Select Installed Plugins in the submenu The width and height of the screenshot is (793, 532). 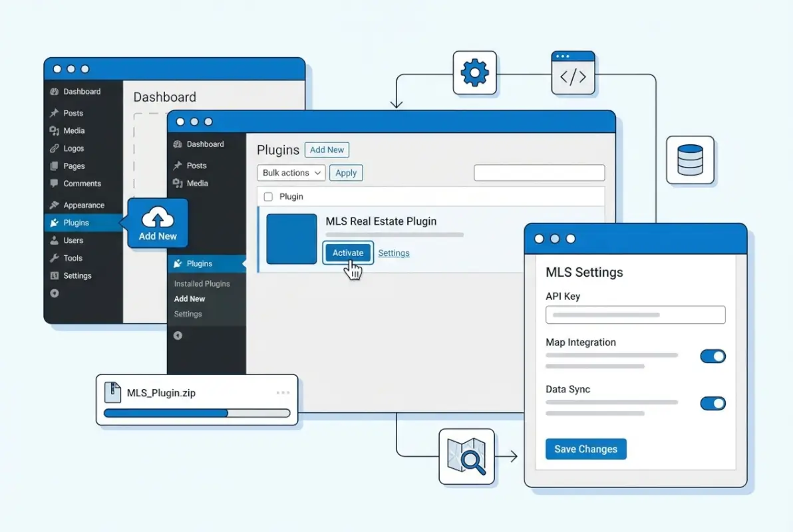(202, 283)
